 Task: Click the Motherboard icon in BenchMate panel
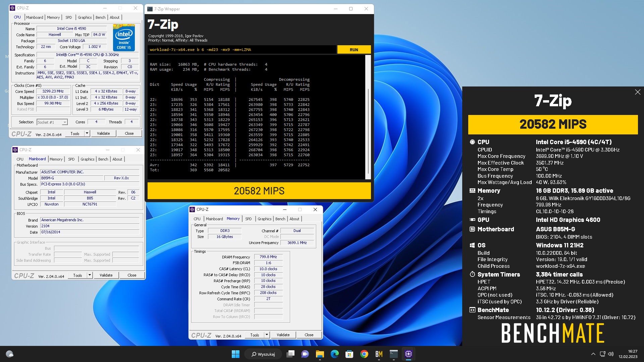(x=472, y=229)
